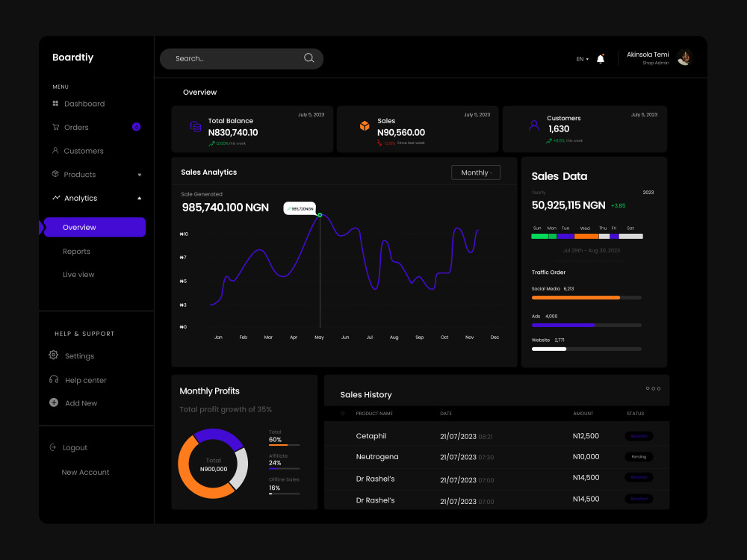Click the Website traffic progress bar
747x560 pixels.
[x=586, y=349]
